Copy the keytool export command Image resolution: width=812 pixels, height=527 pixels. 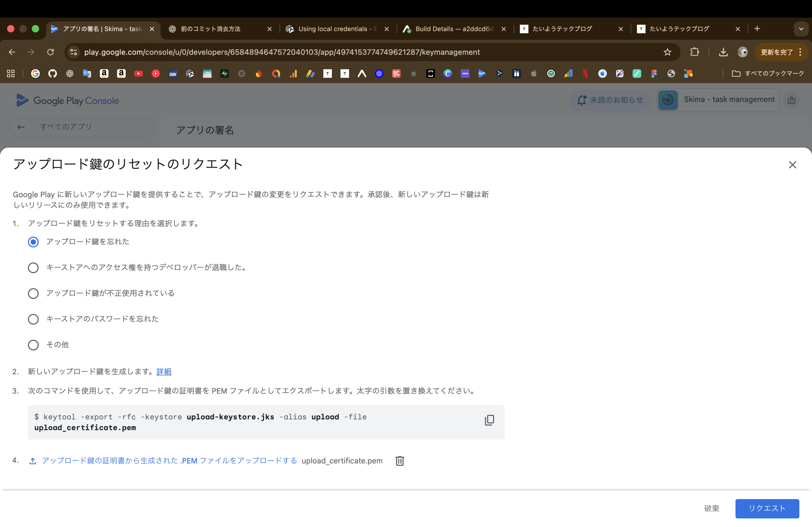[x=490, y=420]
